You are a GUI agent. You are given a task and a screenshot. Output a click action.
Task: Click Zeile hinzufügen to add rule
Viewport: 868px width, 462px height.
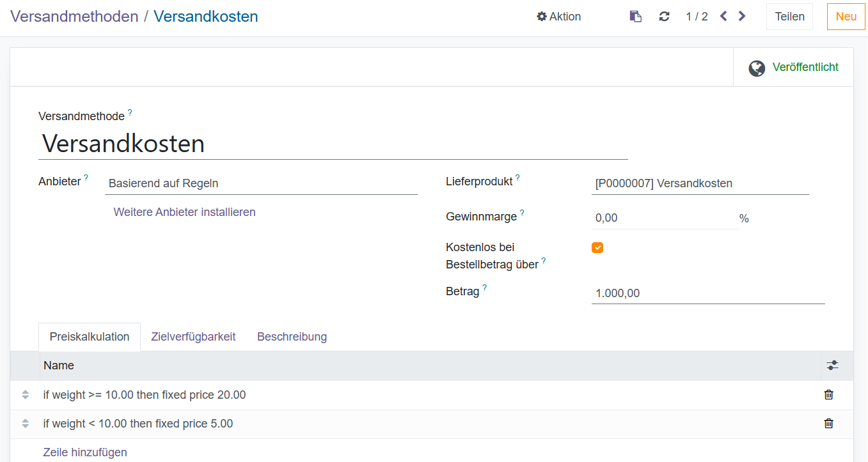click(x=85, y=452)
